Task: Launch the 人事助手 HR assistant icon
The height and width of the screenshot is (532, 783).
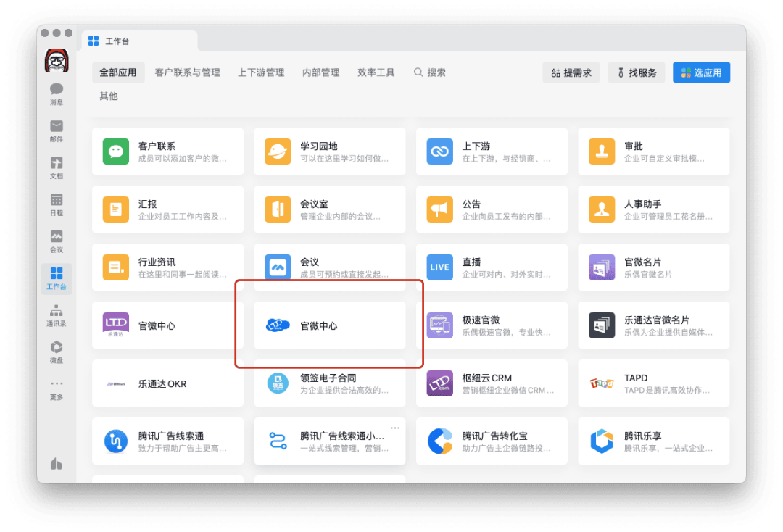Action: tap(602, 209)
